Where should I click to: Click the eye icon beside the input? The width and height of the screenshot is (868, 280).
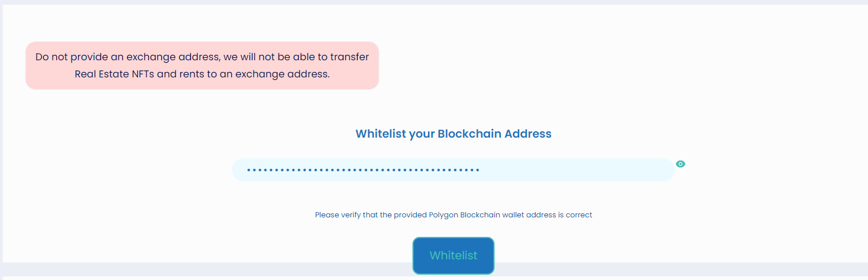pos(681,164)
